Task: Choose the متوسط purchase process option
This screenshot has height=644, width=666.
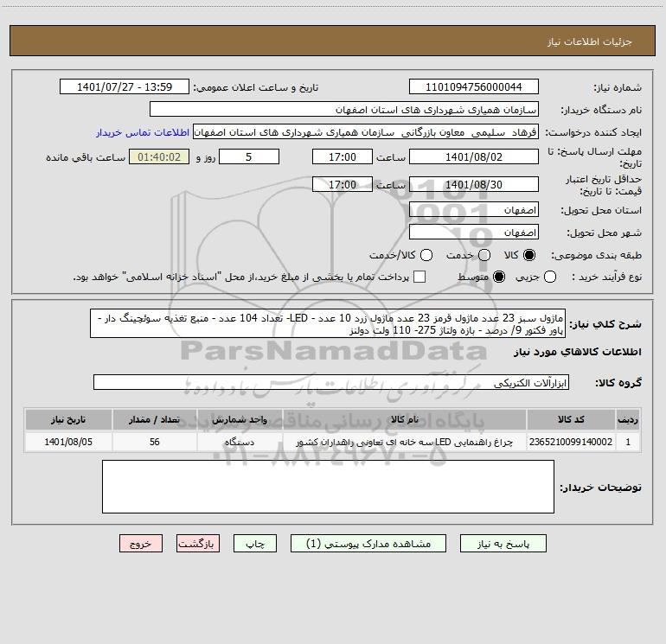Action: [499, 277]
